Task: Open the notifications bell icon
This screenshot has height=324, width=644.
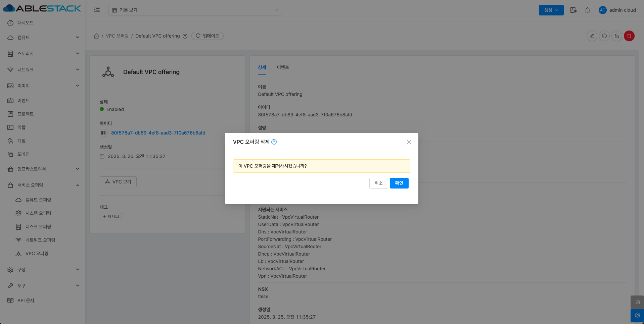Action: [587, 10]
